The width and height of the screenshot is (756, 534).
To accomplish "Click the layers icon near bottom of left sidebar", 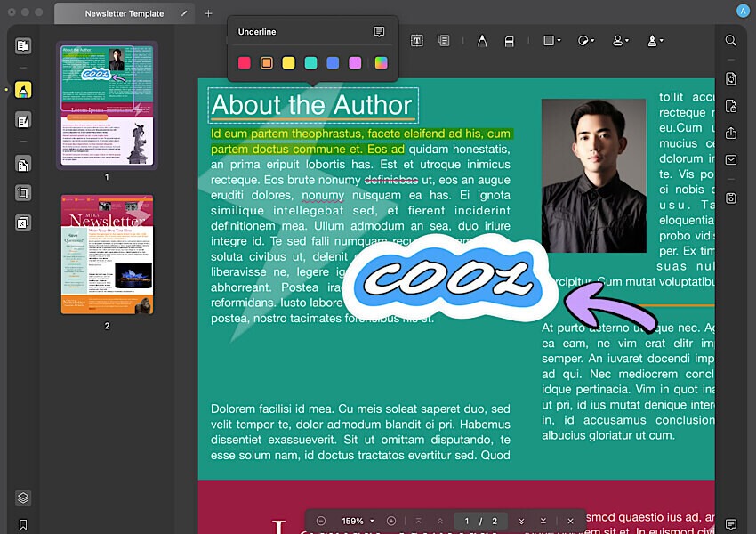I will tap(22, 498).
